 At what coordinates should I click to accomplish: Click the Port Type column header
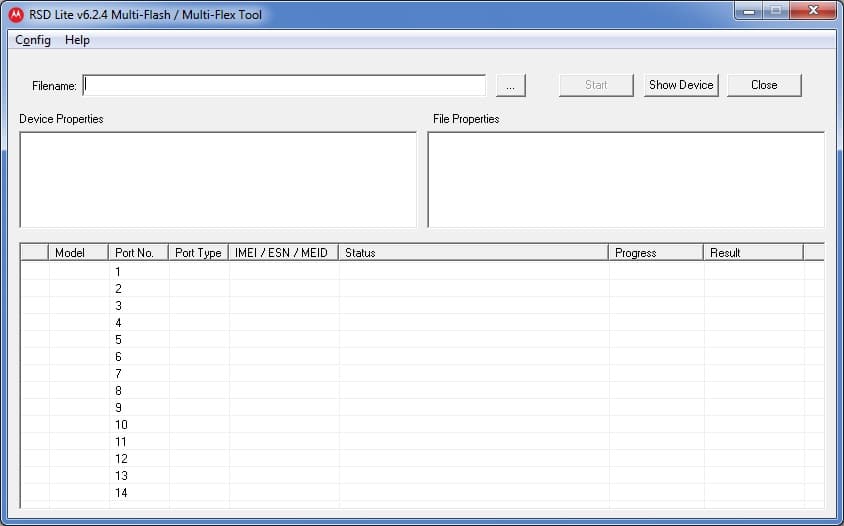click(x=199, y=253)
